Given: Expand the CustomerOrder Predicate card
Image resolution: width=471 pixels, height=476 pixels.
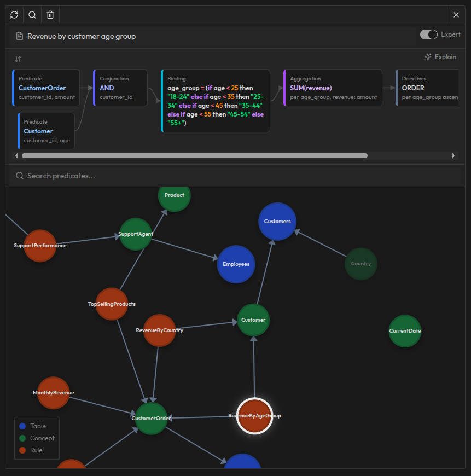Looking at the screenshot, I should (46, 88).
